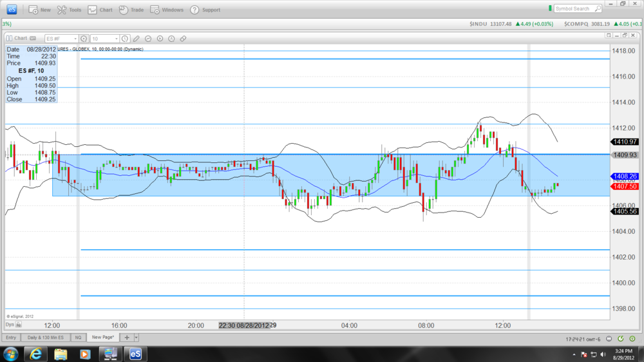Launch Internet Explorer from taskbar
644x362 pixels.
[35, 354]
